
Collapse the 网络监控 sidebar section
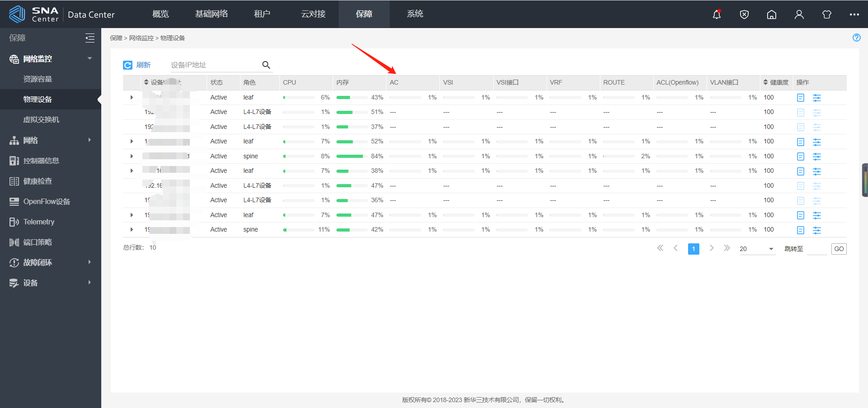coord(90,58)
